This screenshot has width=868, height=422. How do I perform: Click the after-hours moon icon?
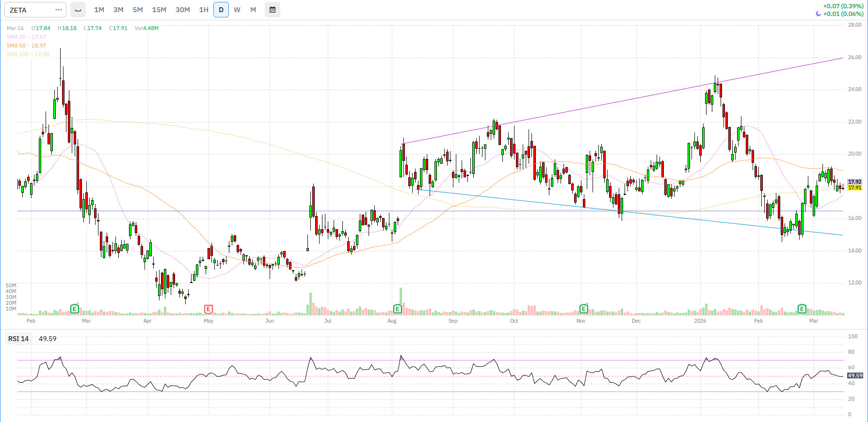tap(819, 14)
